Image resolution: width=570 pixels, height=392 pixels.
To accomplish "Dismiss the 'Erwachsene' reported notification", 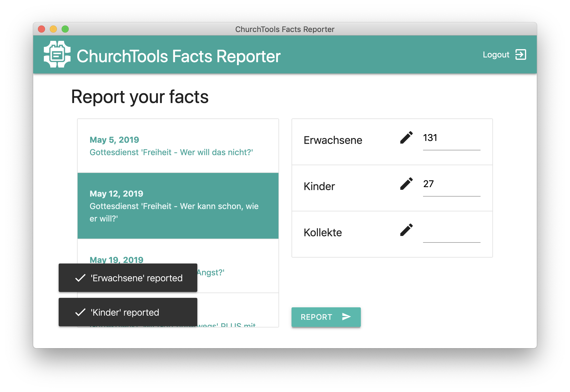I will click(136, 278).
